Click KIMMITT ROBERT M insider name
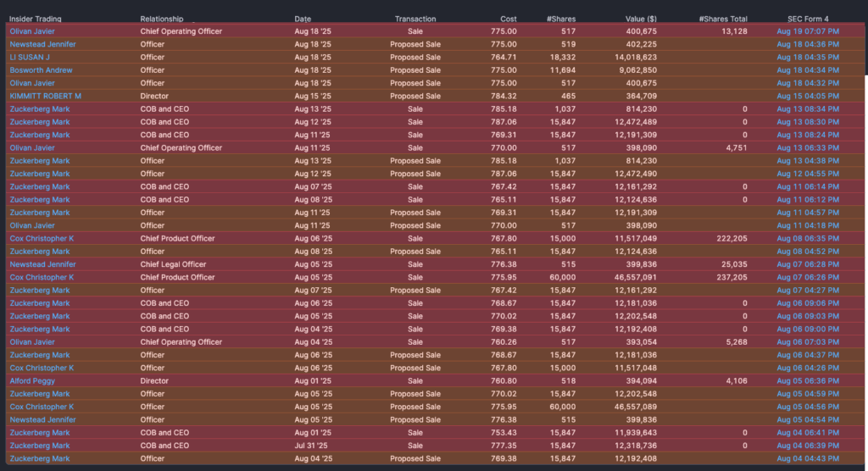Screen dimensions: 868x471 click(45, 96)
